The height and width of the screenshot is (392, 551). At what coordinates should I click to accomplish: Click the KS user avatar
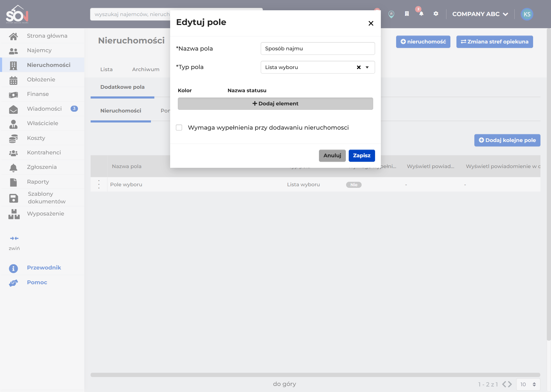coord(527,14)
